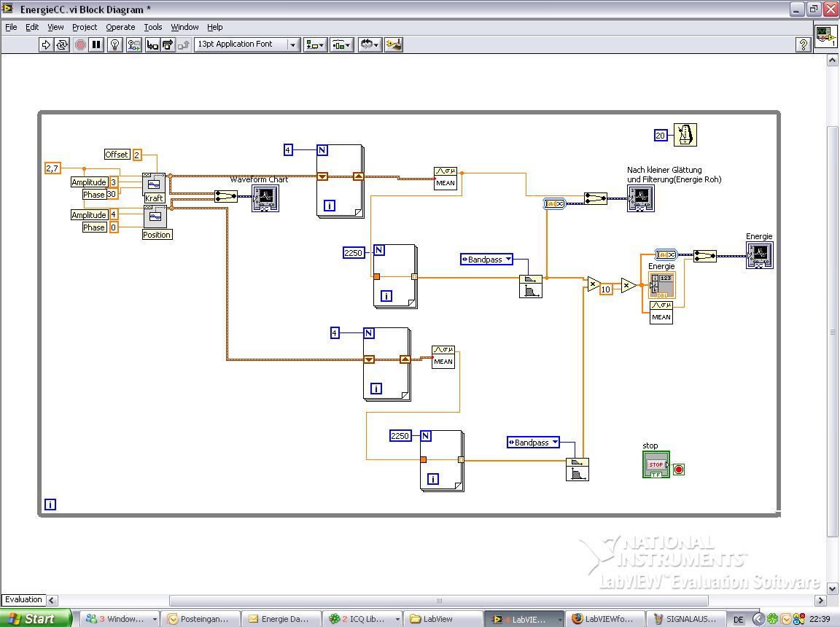Click the Pause button in toolbar
The height and width of the screenshot is (627, 840).
96,44
